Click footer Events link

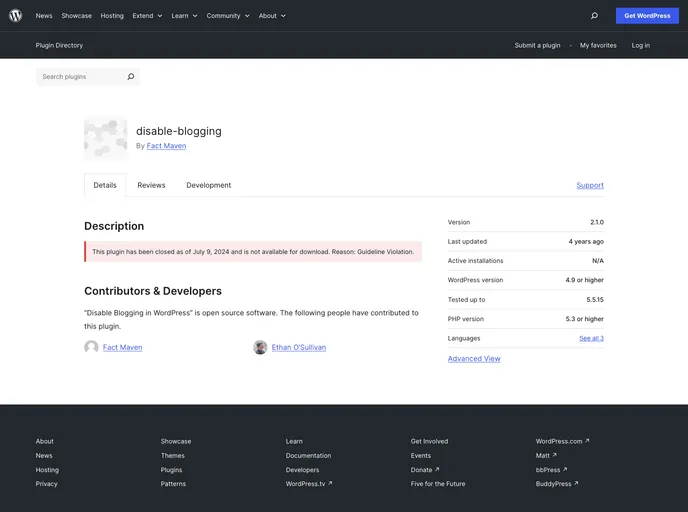(x=420, y=455)
